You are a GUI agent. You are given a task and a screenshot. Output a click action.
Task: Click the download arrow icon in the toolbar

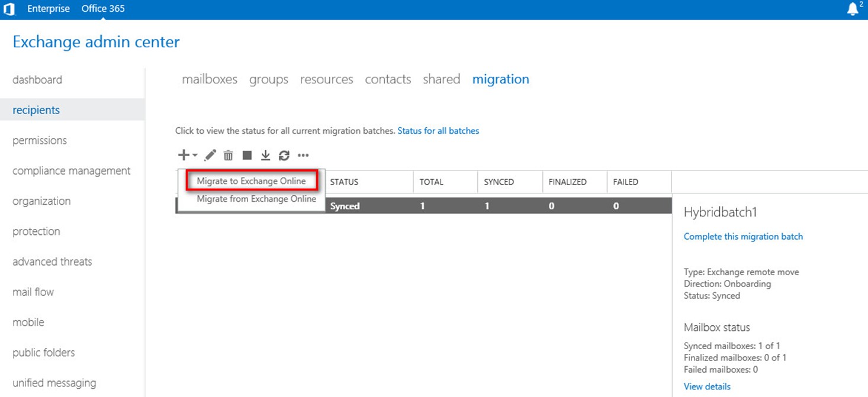(265, 155)
